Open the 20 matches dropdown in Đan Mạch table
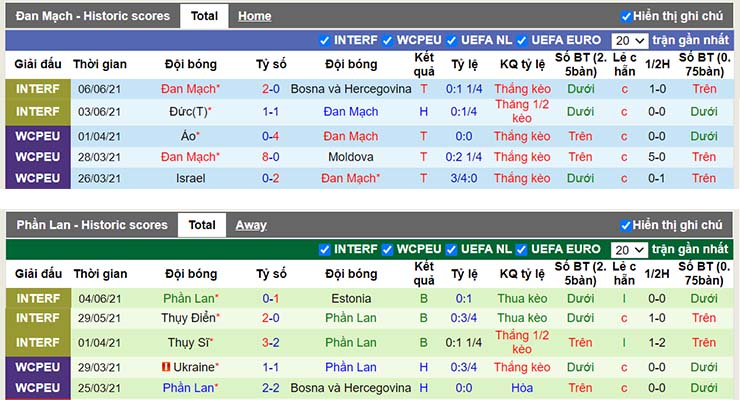This screenshot has height=400, width=740. (x=630, y=41)
